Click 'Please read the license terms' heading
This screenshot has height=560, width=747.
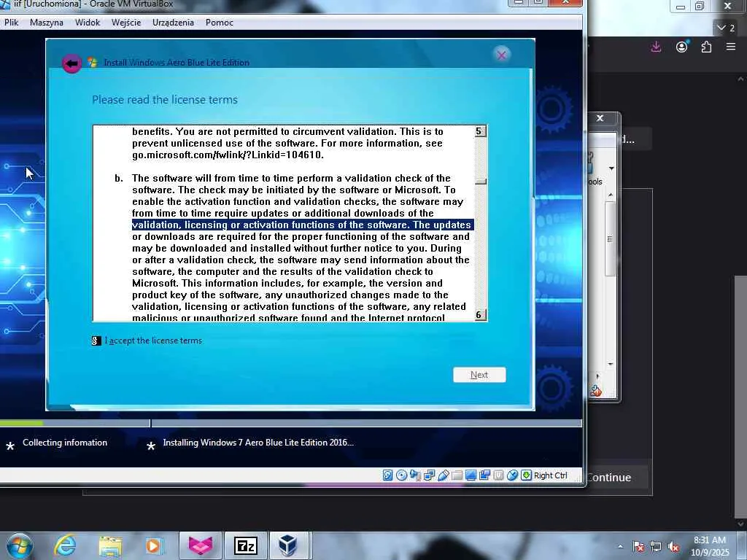coord(165,99)
